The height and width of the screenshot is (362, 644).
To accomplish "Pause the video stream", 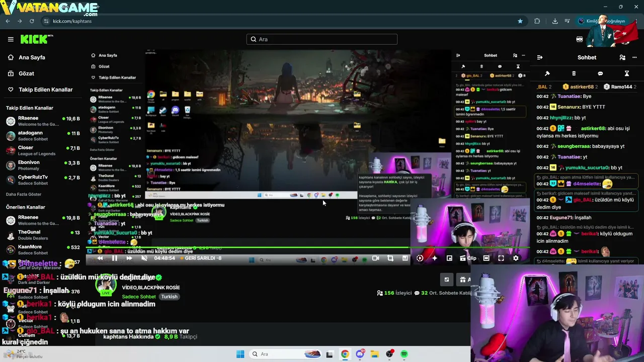I will point(115,258).
